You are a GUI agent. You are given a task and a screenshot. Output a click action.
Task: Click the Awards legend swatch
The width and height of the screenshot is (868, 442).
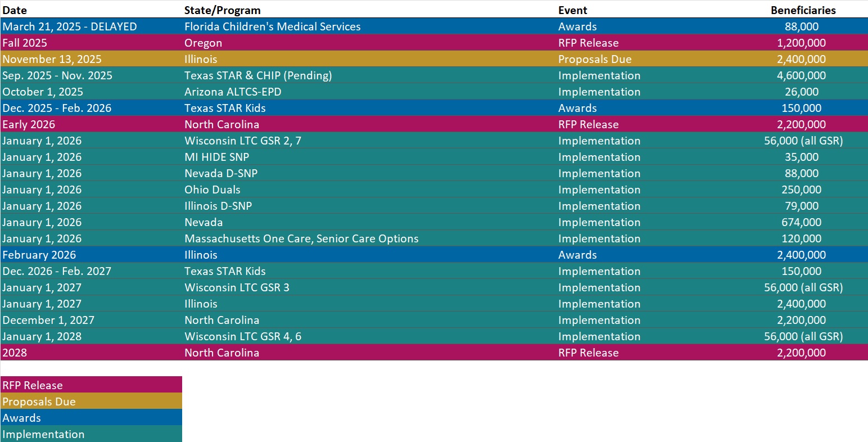[x=91, y=417]
